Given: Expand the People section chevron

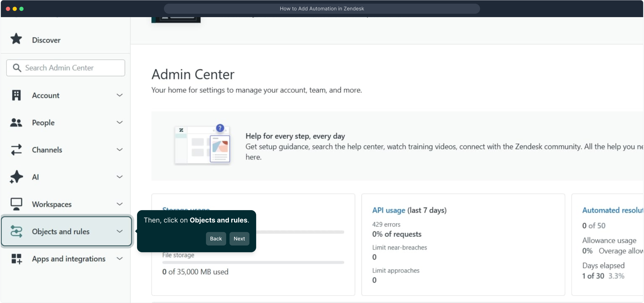Looking at the screenshot, I should point(120,123).
